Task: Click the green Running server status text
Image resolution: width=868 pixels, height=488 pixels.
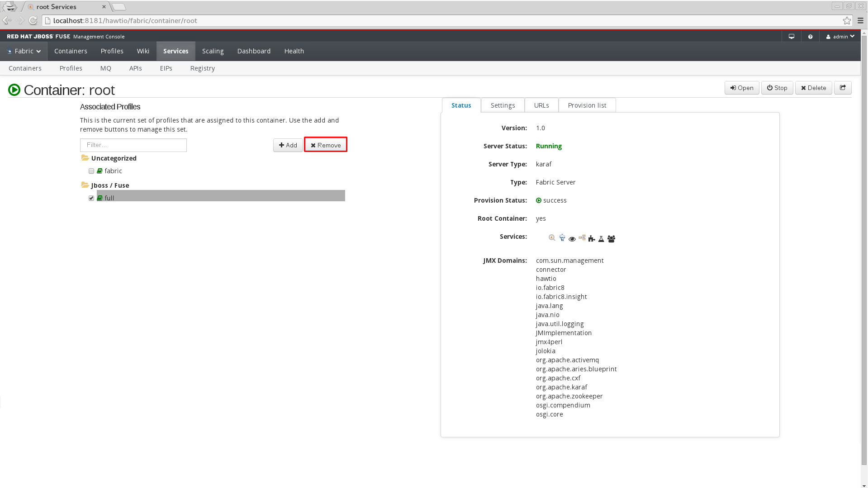Action: pos(549,146)
